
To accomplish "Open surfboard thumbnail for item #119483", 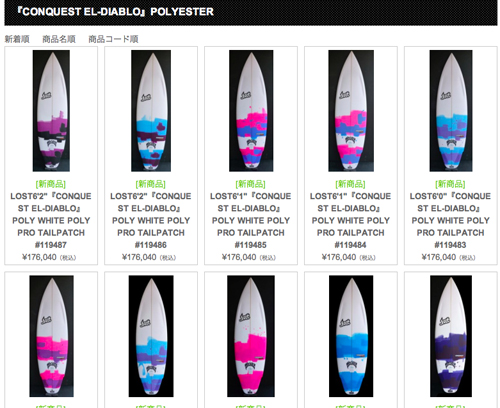I will point(451,111).
